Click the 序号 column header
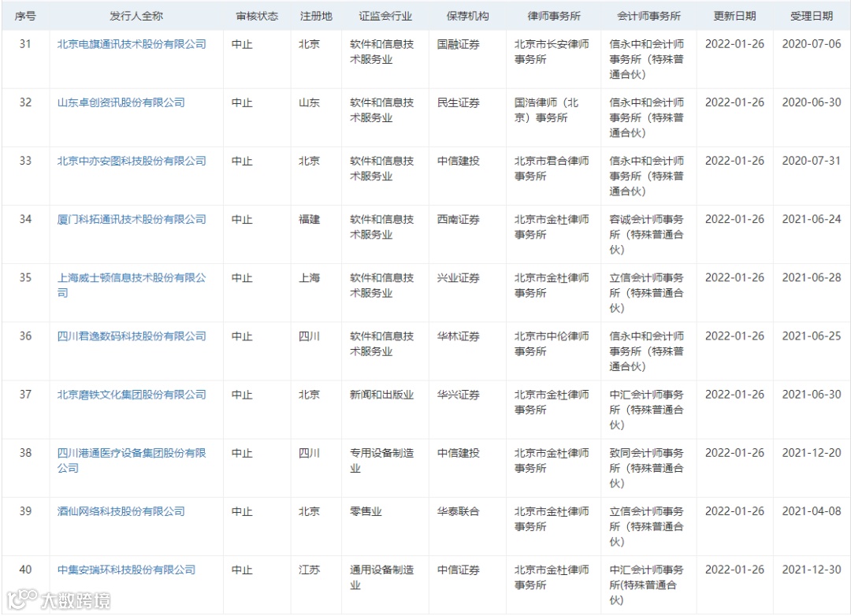851x616 pixels. tap(25, 17)
